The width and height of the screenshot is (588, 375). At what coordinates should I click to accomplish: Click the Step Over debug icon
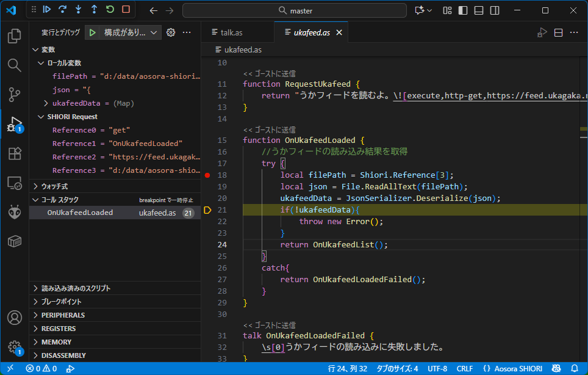click(63, 10)
